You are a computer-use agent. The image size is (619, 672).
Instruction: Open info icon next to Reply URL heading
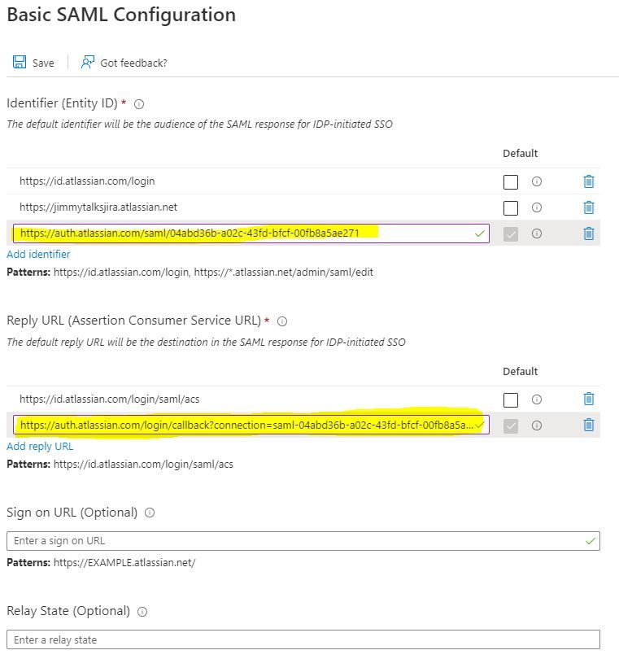pyautogui.click(x=282, y=321)
